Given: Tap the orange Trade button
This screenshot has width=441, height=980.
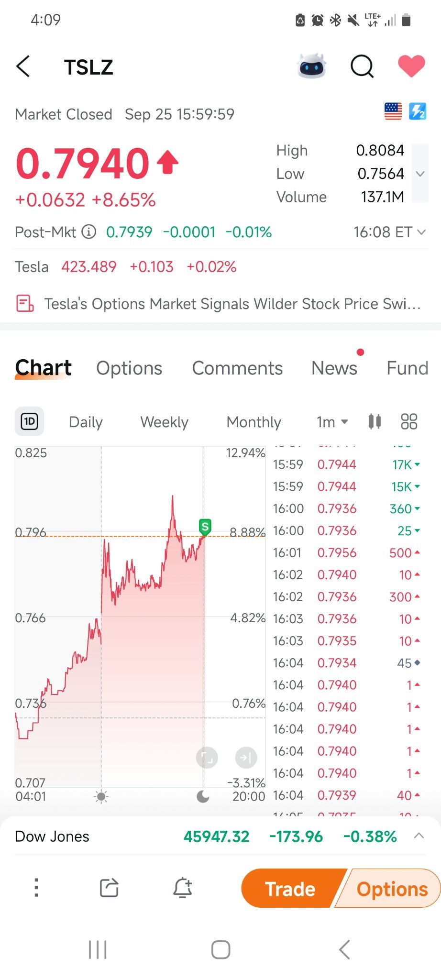Looking at the screenshot, I should pyautogui.click(x=290, y=889).
